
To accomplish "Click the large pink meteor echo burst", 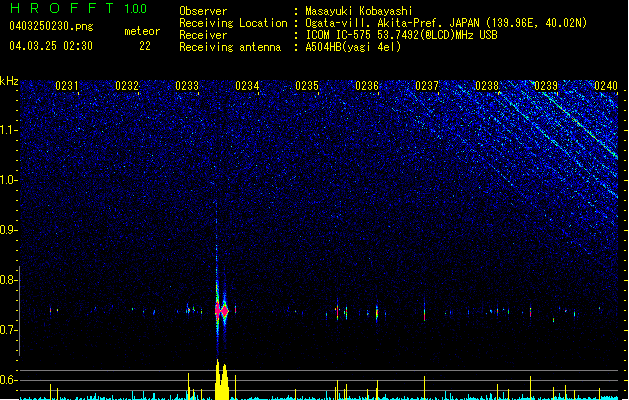I will [x=221, y=311].
